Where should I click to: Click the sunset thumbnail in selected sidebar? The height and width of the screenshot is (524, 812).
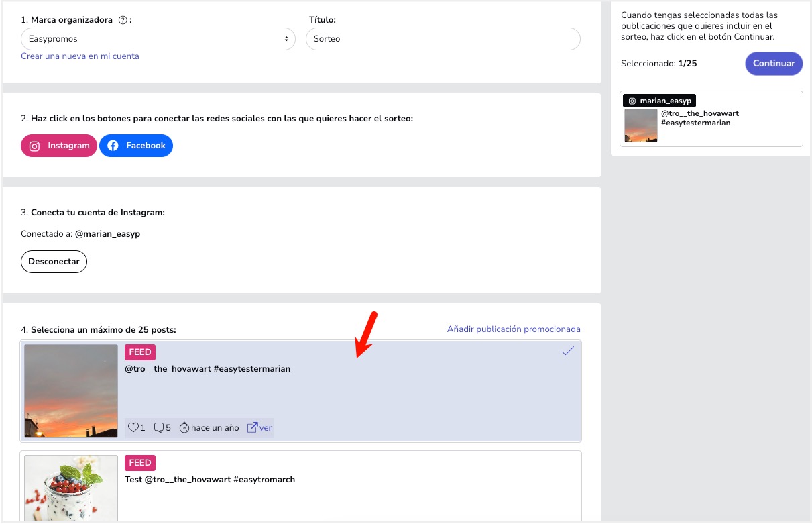[x=641, y=125]
